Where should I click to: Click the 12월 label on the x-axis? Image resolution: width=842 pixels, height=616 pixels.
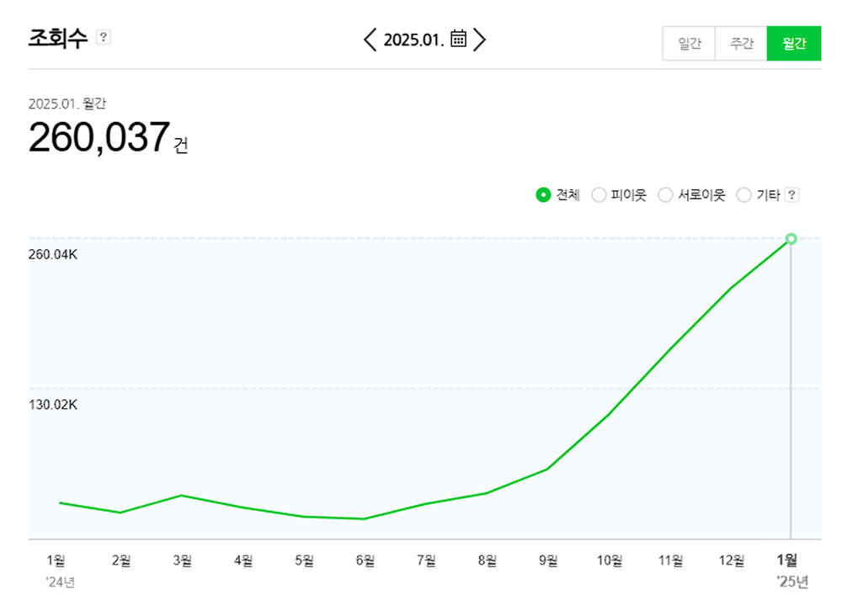click(731, 560)
